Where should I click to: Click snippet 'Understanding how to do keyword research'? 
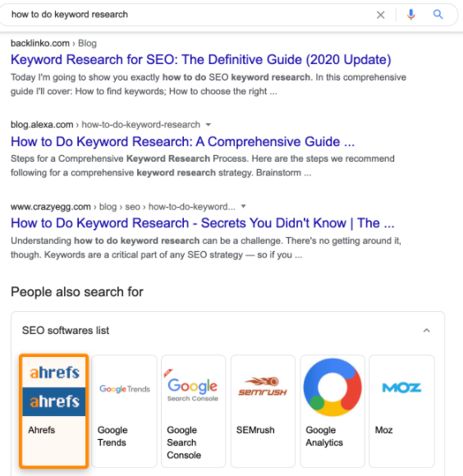click(x=105, y=240)
